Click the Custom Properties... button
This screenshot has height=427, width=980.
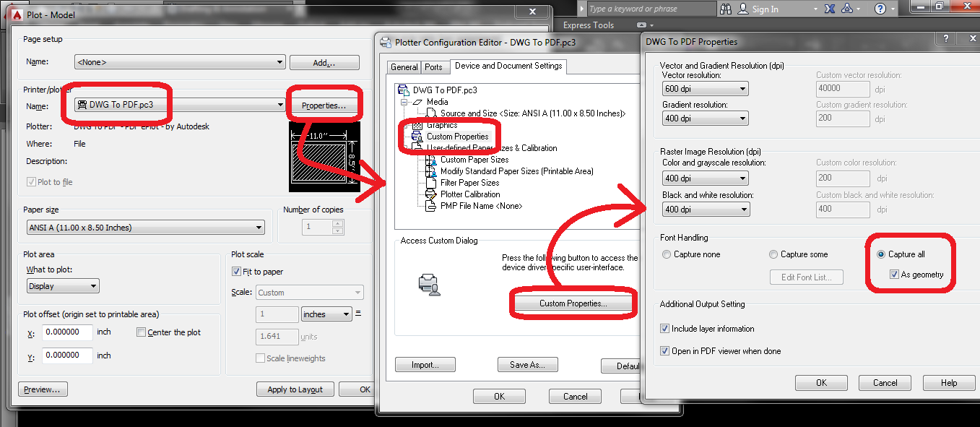click(x=573, y=303)
